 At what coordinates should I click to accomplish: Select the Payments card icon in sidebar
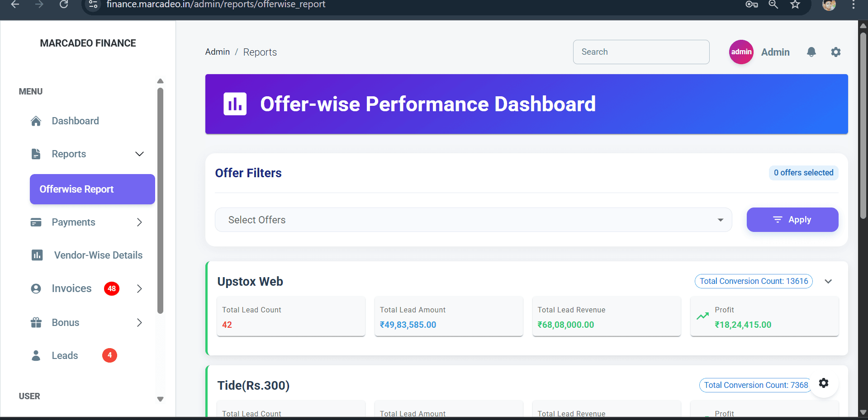tap(36, 222)
